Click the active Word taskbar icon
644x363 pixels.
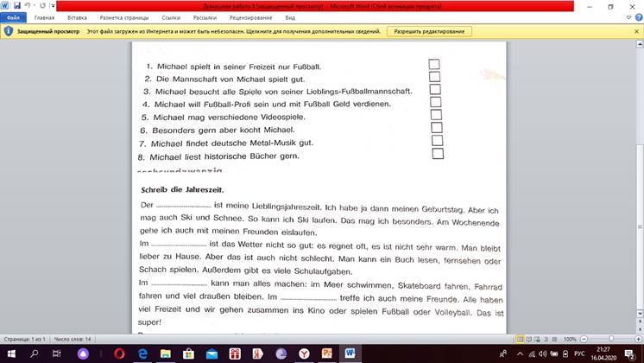(x=350, y=353)
